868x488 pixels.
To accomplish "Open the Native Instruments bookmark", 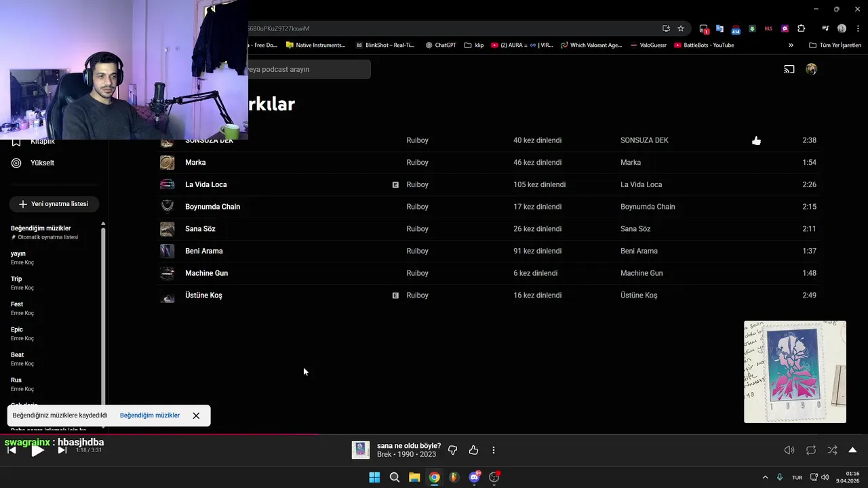I will coord(315,45).
